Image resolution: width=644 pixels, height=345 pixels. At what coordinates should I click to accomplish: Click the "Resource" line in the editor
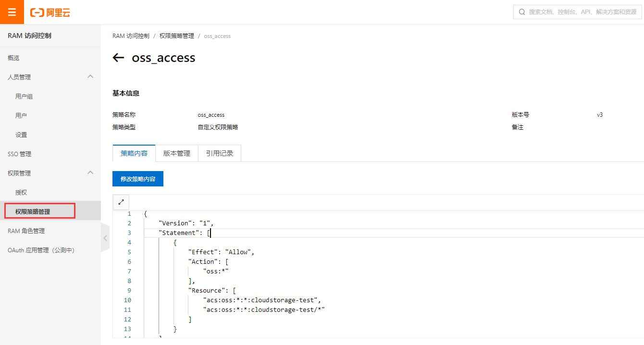coord(212,290)
